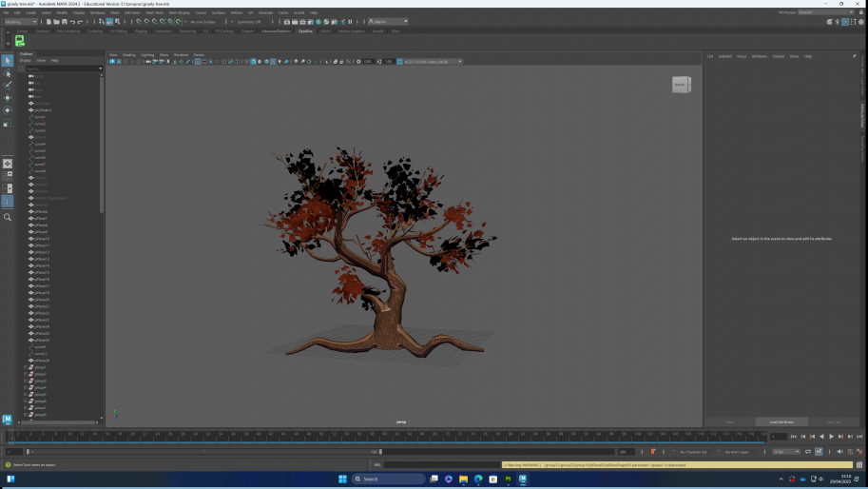Open File Explorer from the taskbar
The width and height of the screenshot is (868, 489).
point(463,479)
